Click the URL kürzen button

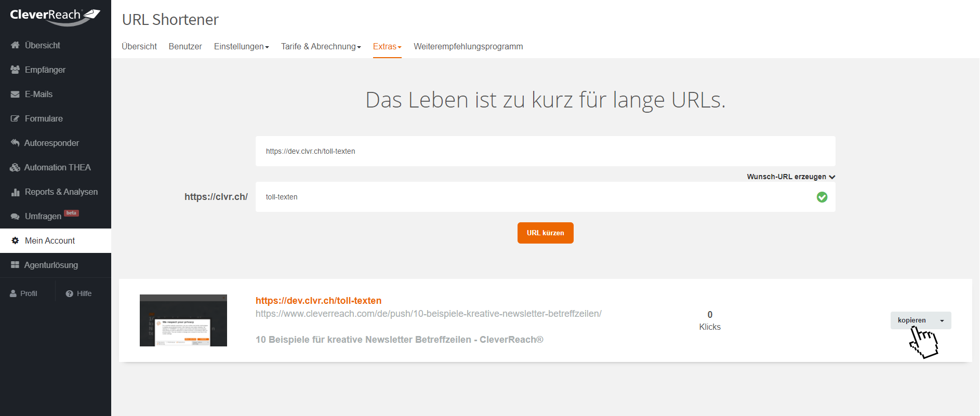[x=546, y=233]
